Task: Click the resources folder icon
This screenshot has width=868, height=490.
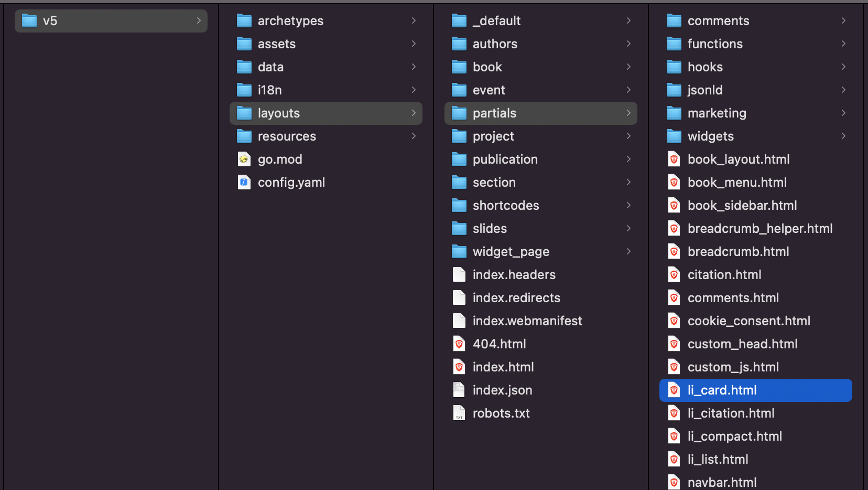Action: coord(244,136)
